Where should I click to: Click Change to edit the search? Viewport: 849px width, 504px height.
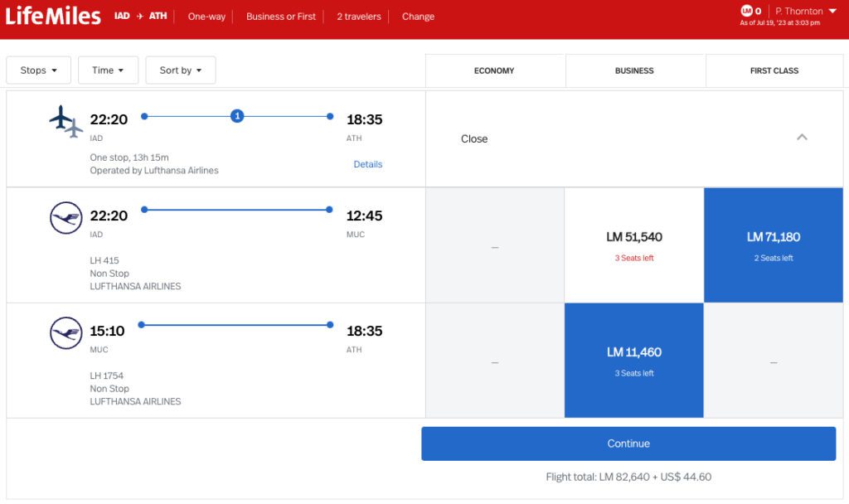pos(418,16)
